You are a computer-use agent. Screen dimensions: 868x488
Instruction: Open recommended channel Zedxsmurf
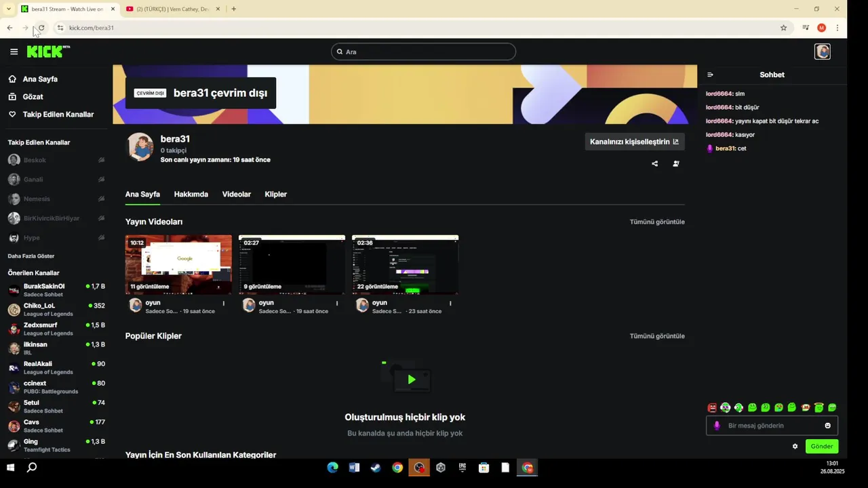[x=56, y=329]
